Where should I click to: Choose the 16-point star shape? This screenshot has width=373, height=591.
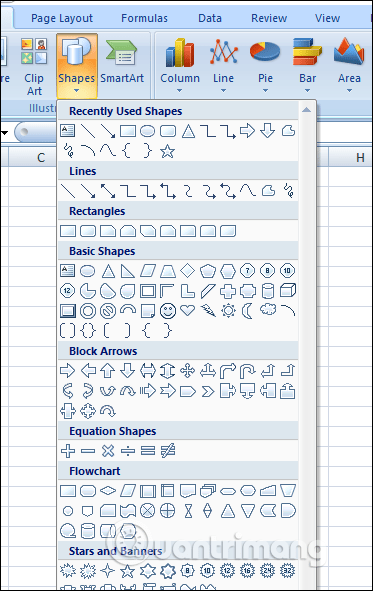pyautogui.click(x=248, y=571)
